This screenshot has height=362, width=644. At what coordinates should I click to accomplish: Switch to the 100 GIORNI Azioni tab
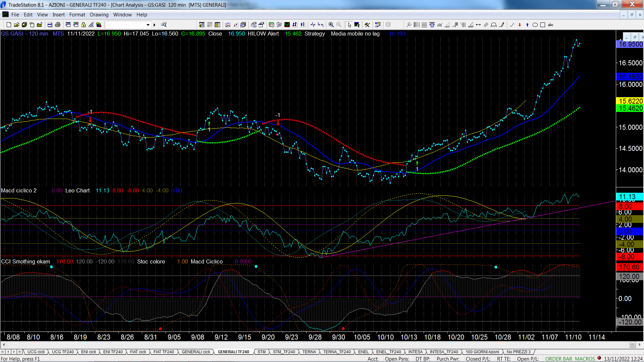click(x=482, y=352)
